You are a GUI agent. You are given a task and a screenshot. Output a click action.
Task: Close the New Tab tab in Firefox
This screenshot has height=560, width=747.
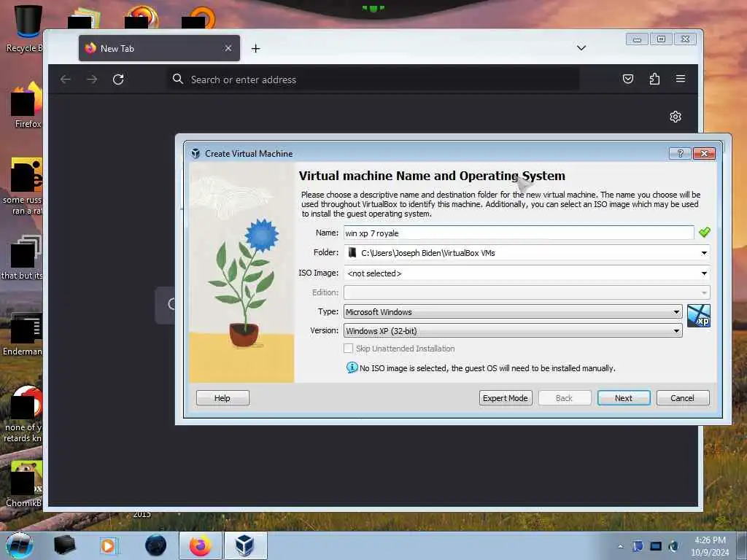tap(228, 48)
